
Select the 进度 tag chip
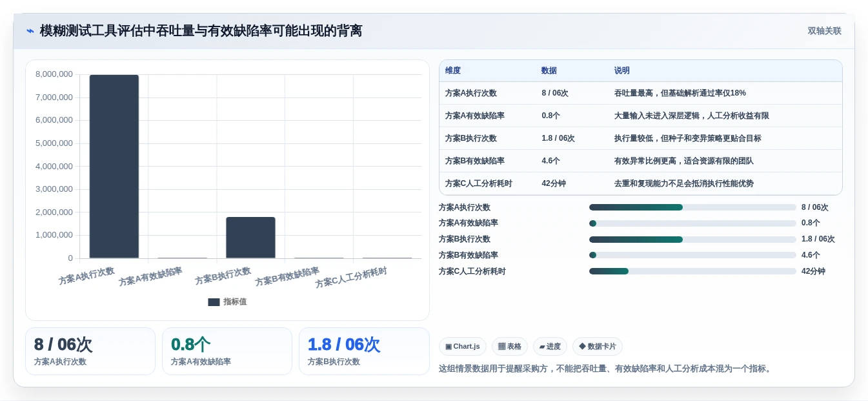[x=550, y=346]
